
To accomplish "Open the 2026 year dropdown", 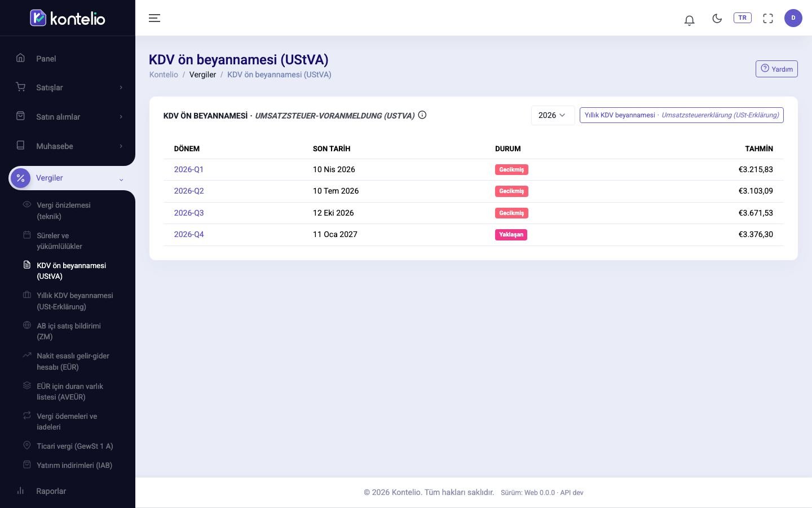I will pos(553,115).
